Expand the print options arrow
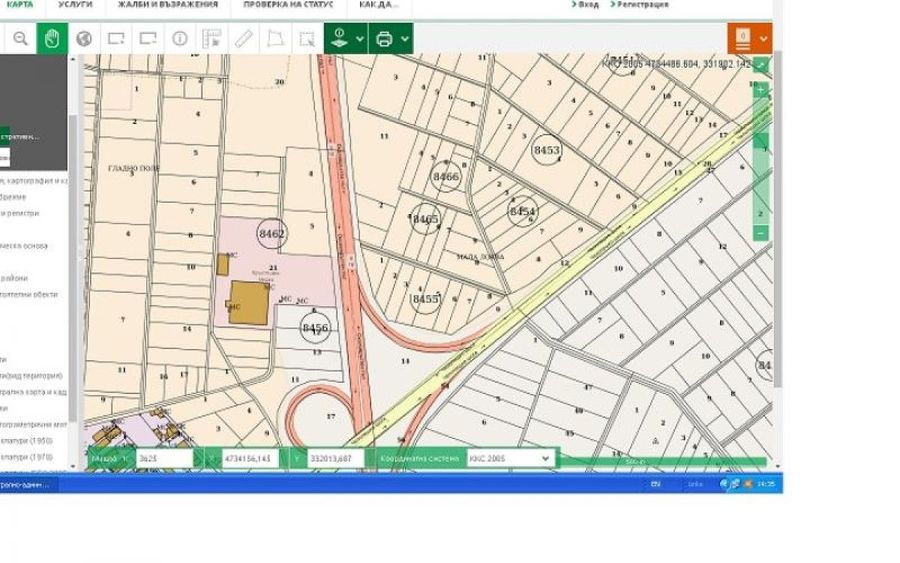This screenshot has height=563, width=900. point(404,39)
